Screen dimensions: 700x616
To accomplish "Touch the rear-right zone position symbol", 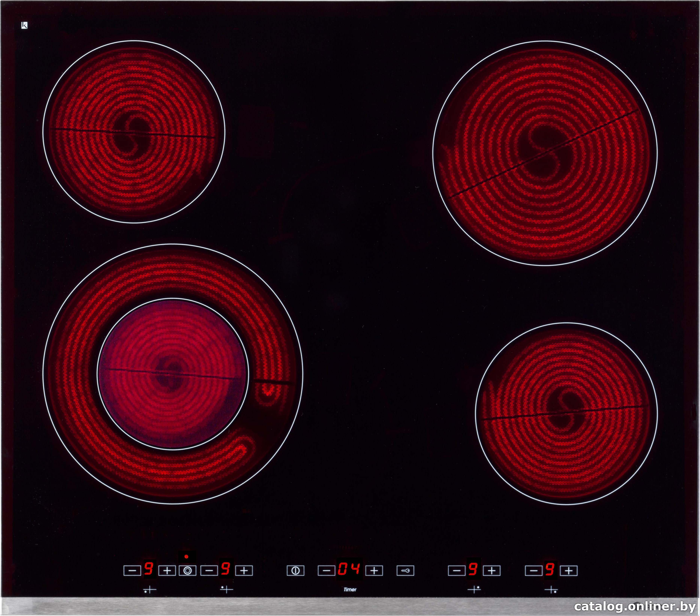I will 474,589.
